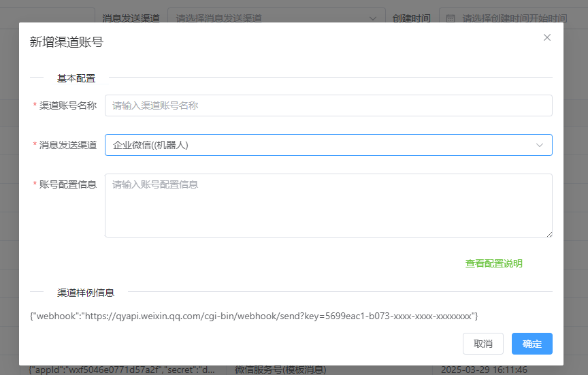Click the 渠道样例信息 section heading
Screen dimensions: 588x375
coord(86,293)
